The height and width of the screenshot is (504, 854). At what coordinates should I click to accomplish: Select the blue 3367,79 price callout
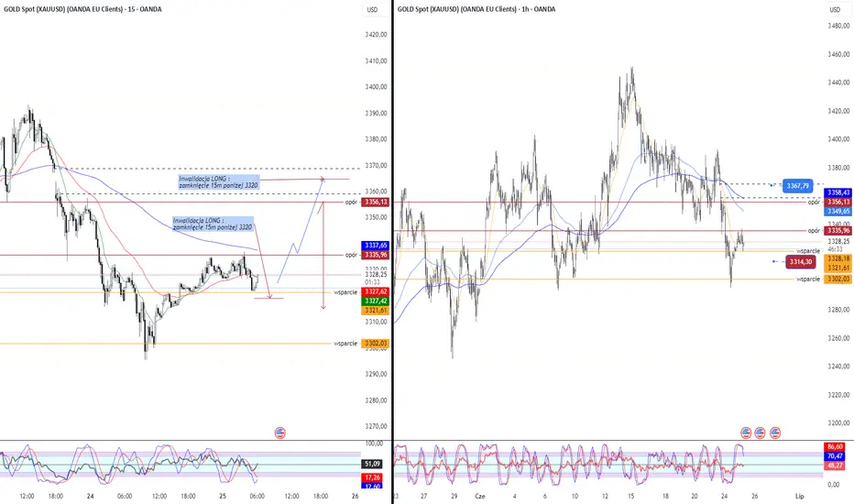pos(797,186)
